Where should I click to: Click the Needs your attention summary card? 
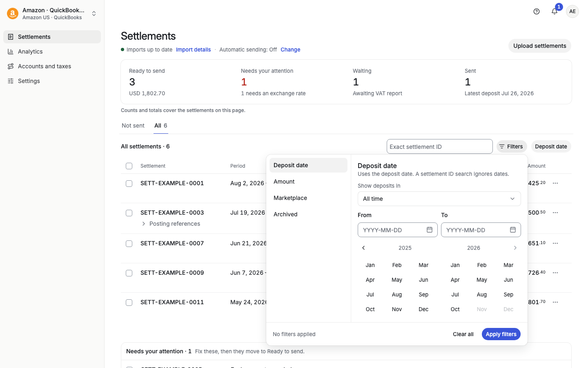click(290, 82)
